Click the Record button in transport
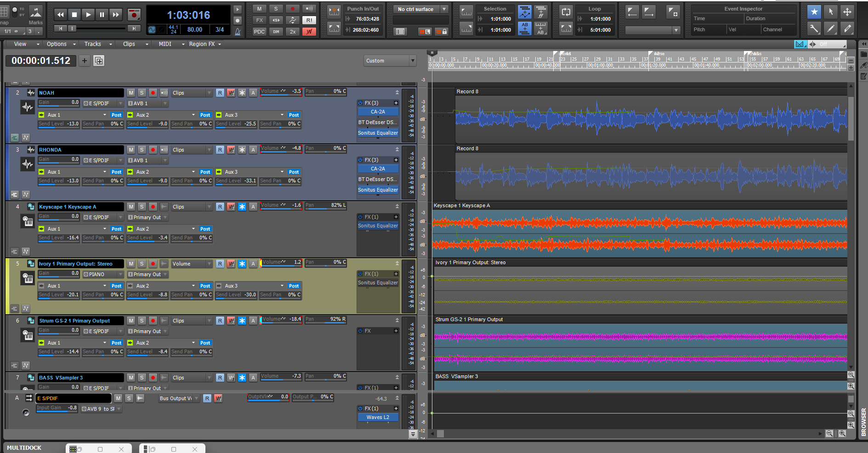Screen dimensions: 868x453 tap(134, 15)
